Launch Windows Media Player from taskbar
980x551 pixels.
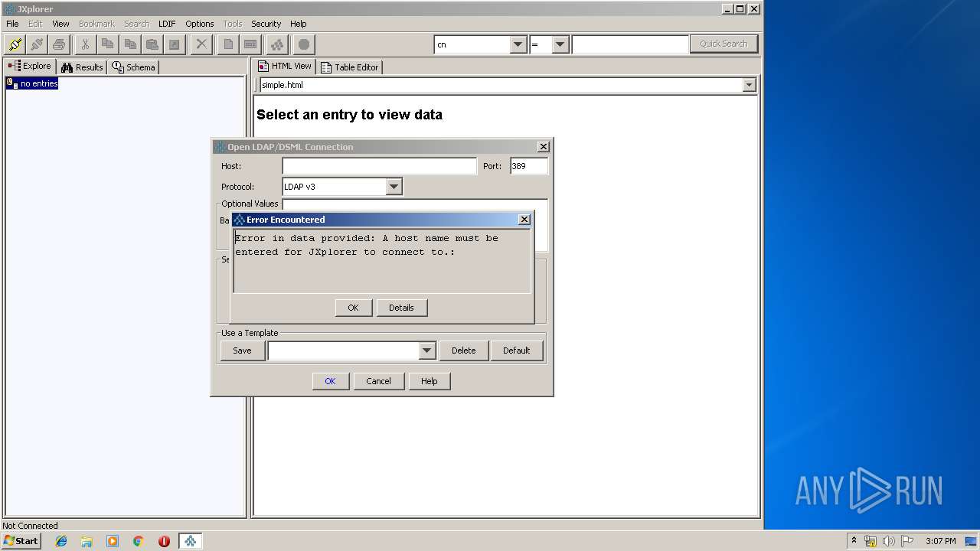click(113, 541)
